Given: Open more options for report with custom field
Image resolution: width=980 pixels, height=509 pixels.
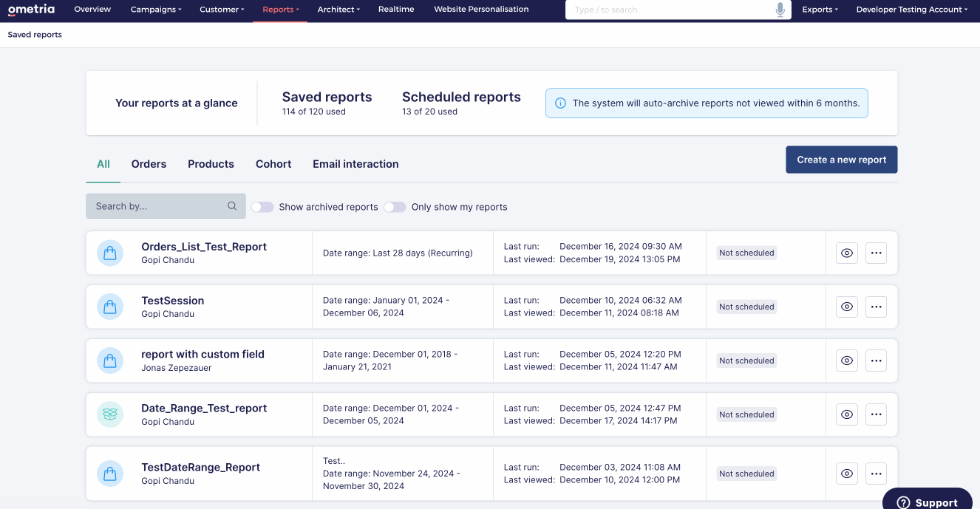Looking at the screenshot, I should [876, 361].
